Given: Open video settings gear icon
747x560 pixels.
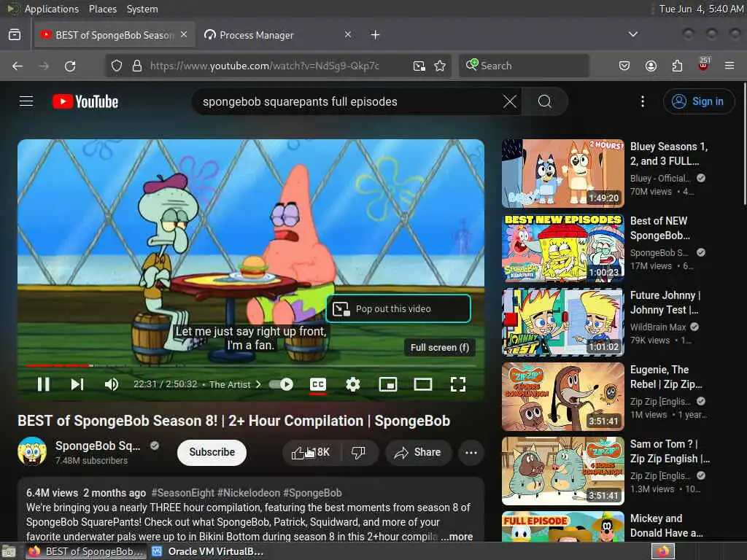Looking at the screenshot, I should click(x=352, y=384).
